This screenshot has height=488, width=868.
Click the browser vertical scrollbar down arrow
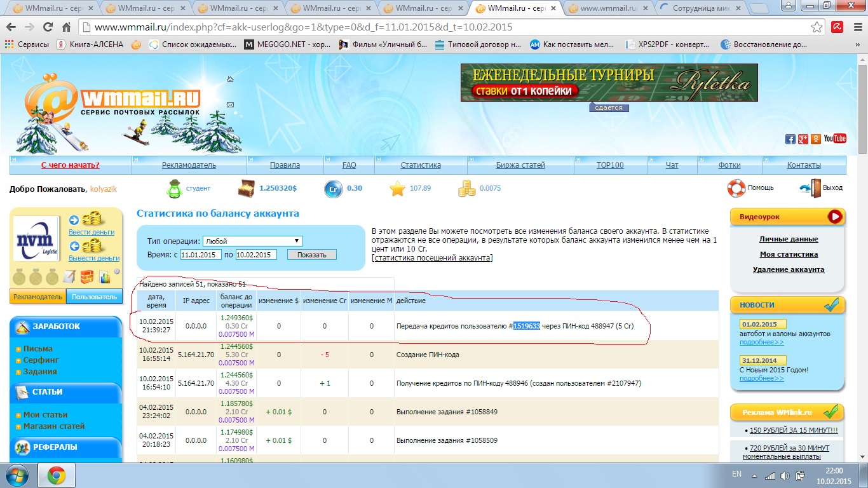click(x=862, y=457)
